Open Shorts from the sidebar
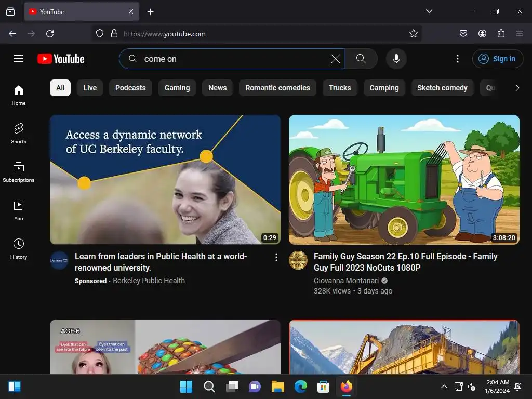532x399 pixels. (x=19, y=134)
